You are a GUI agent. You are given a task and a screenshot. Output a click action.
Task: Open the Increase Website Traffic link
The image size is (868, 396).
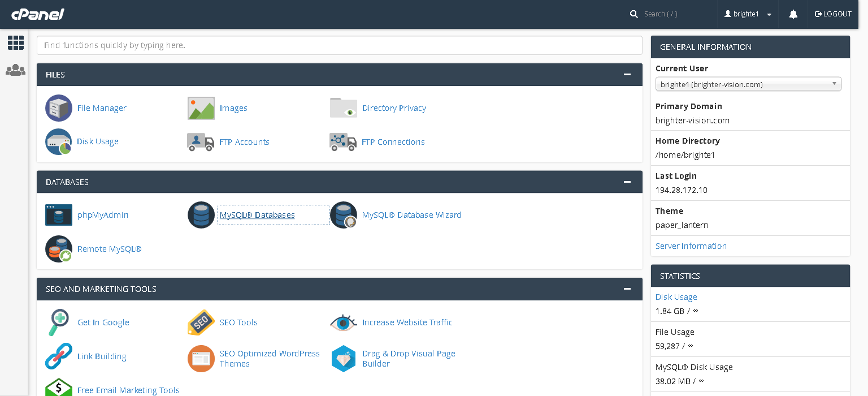coord(407,322)
